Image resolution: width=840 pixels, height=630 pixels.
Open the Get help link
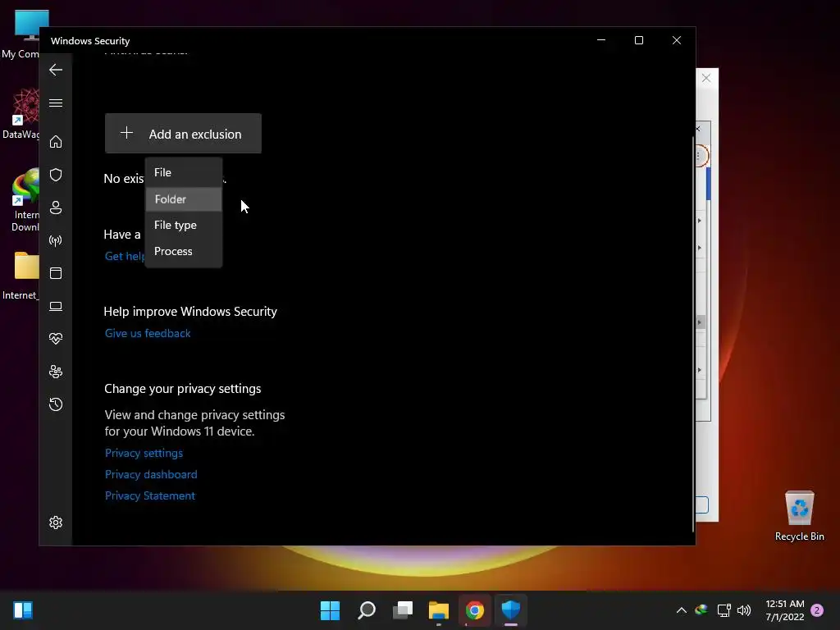(x=125, y=256)
